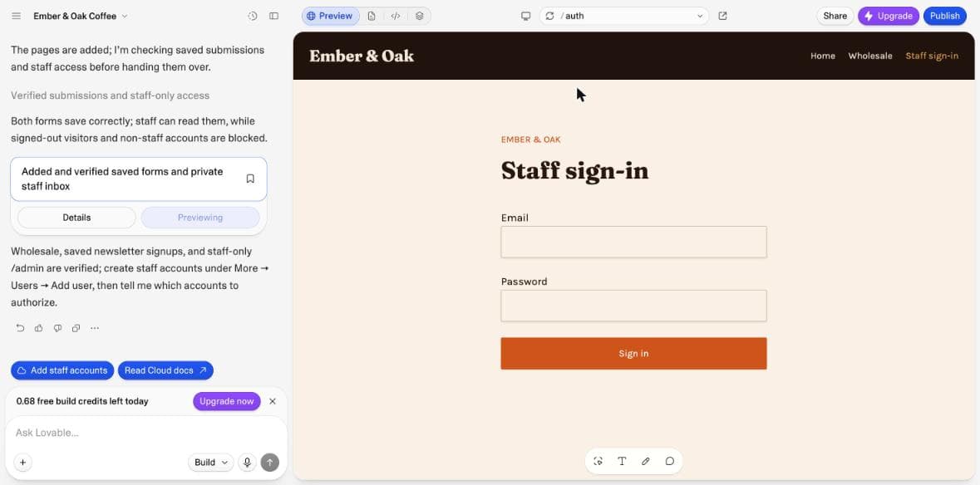The image size is (980, 485).
Task: Open the Read Cloud docs link
Action: pyautogui.click(x=165, y=370)
